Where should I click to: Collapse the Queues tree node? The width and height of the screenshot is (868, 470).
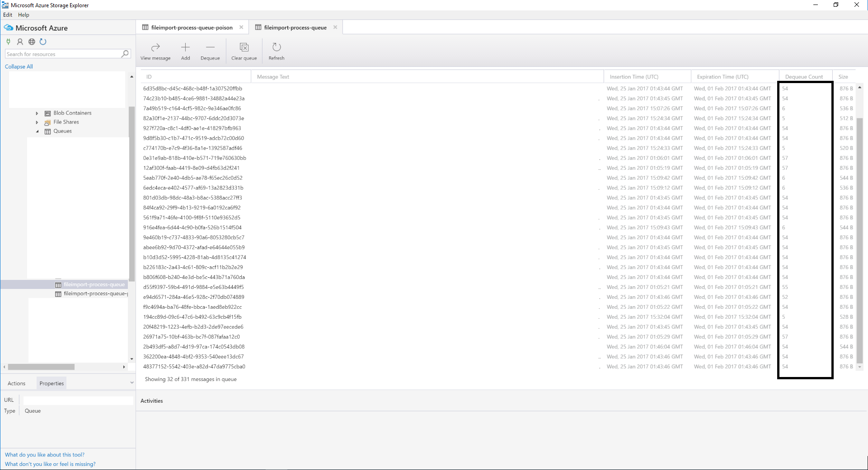click(x=37, y=131)
